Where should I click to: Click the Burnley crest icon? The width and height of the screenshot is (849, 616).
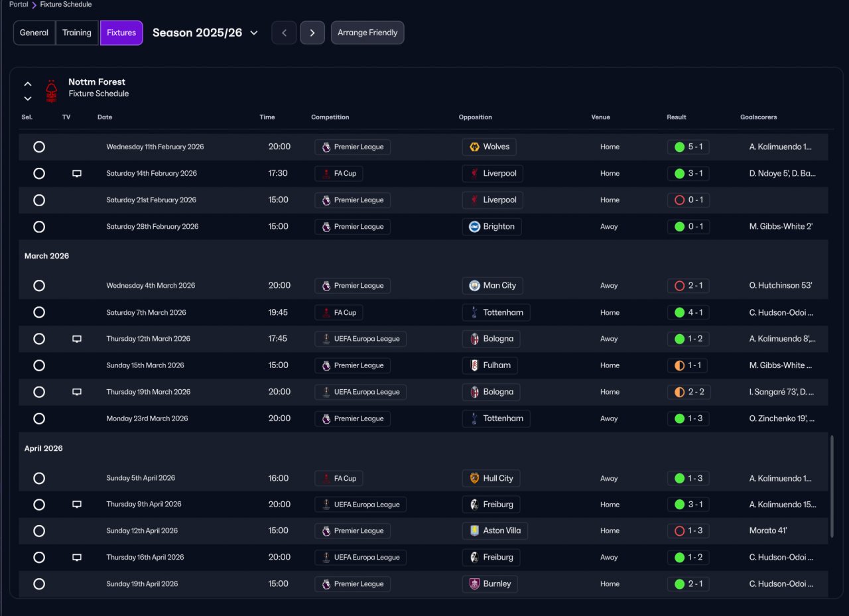(x=474, y=584)
